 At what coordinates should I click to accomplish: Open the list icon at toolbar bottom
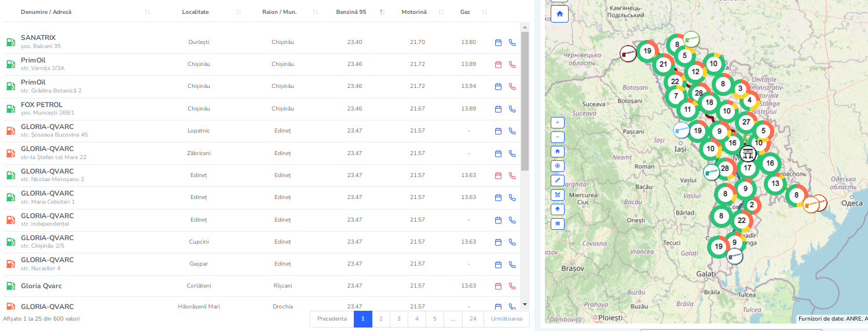click(558, 223)
